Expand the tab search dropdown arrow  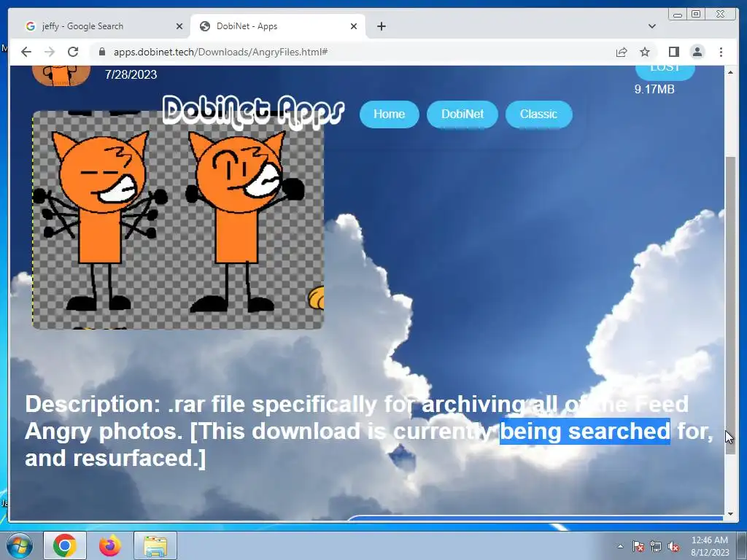point(651,26)
